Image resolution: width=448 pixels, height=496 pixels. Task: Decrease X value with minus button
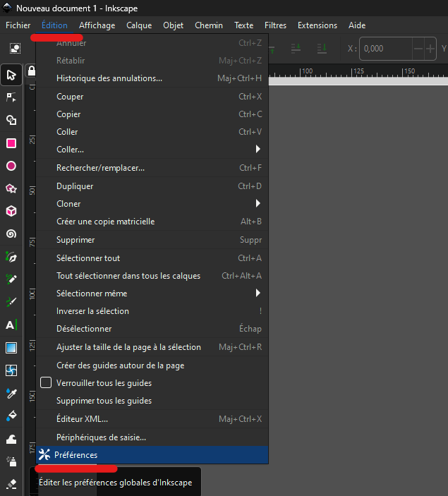pos(418,49)
